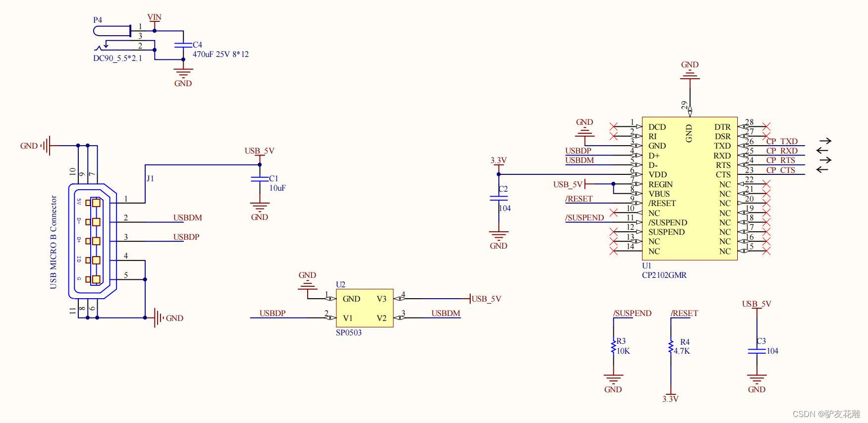This screenshot has height=423, width=868.
Task: Select the CP_RXD net label
Action: [x=782, y=151]
